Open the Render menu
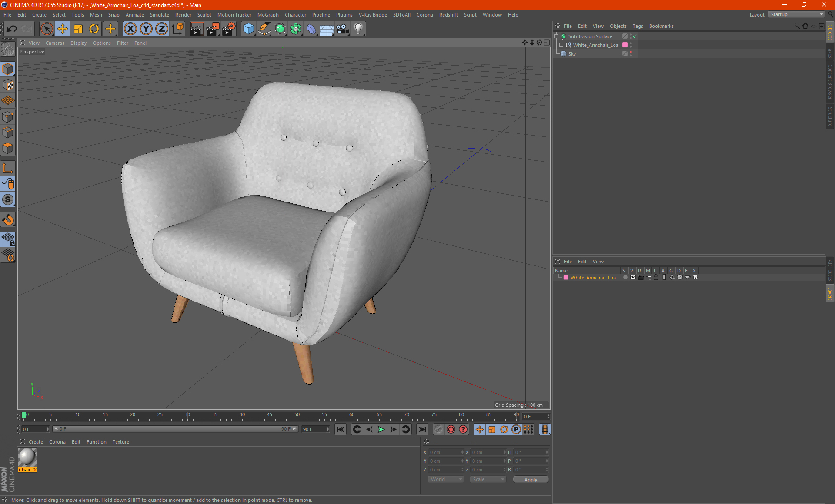Screen dimensions: 835x504 click(183, 15)
